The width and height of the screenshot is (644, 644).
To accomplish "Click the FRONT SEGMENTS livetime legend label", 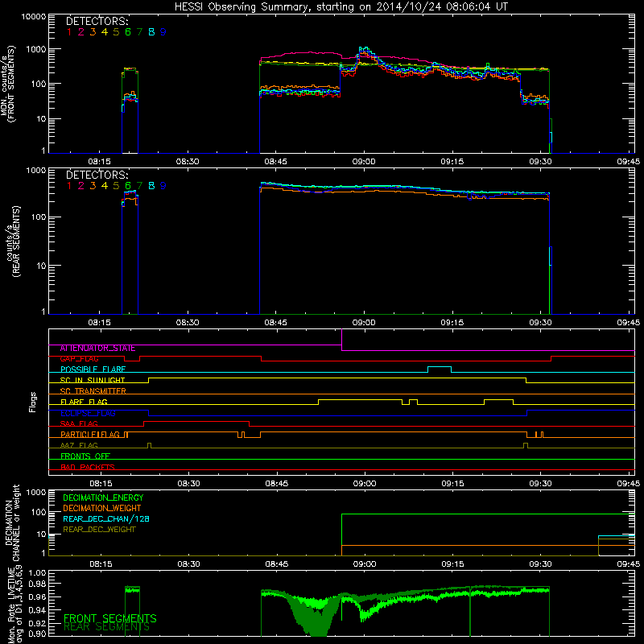I will point(110,618).
